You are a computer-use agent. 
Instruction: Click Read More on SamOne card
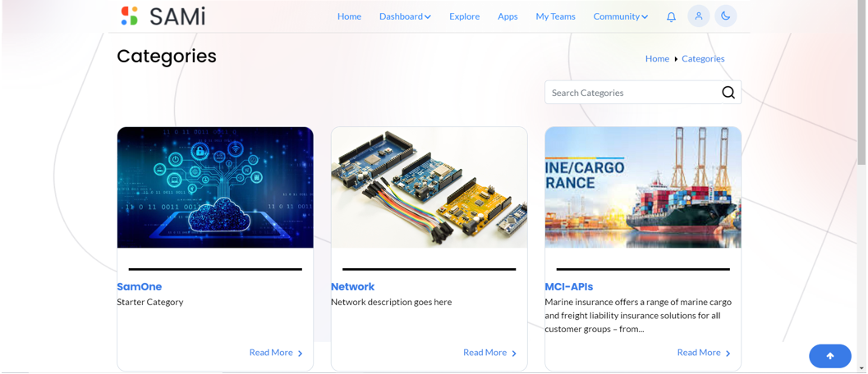tap(276, 353)
